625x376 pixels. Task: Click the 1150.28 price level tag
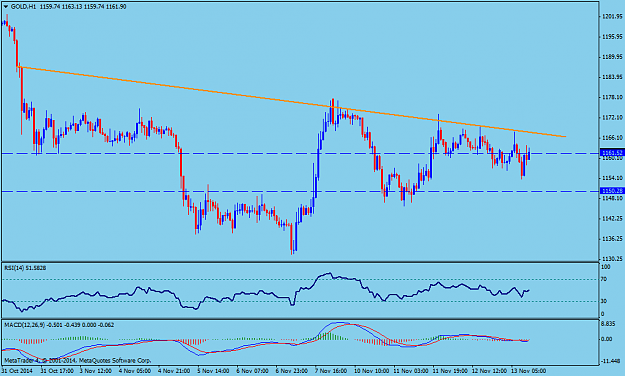[612, 191]
